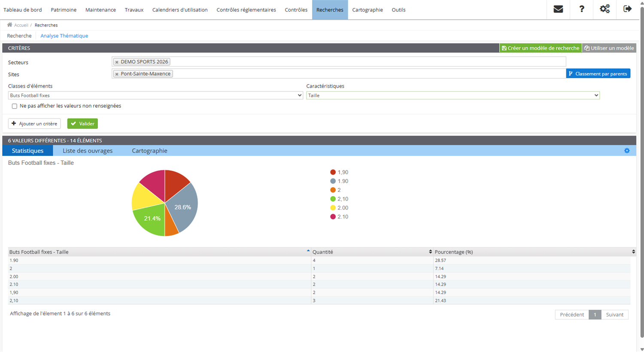Open settings via the gears icon

click(605, 9)
